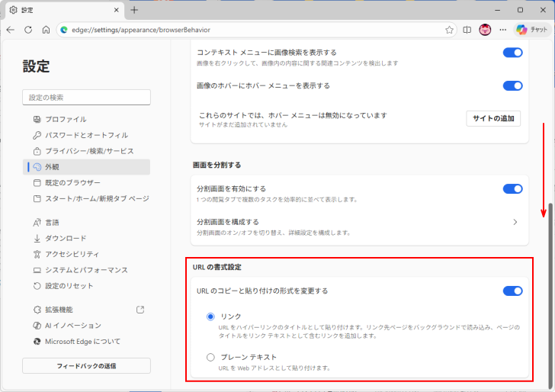Click サイトの追加 button
This screenshot has height=392, width=555.
point(493,118)
